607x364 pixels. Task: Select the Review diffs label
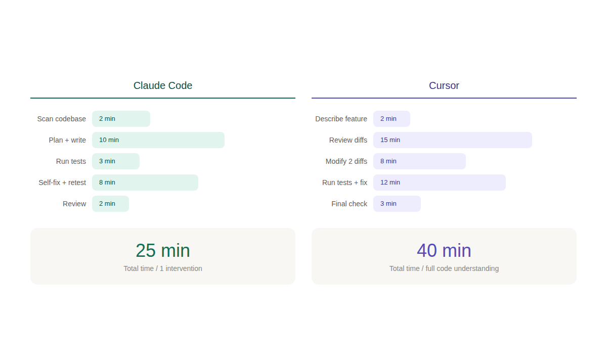[348, 140]
